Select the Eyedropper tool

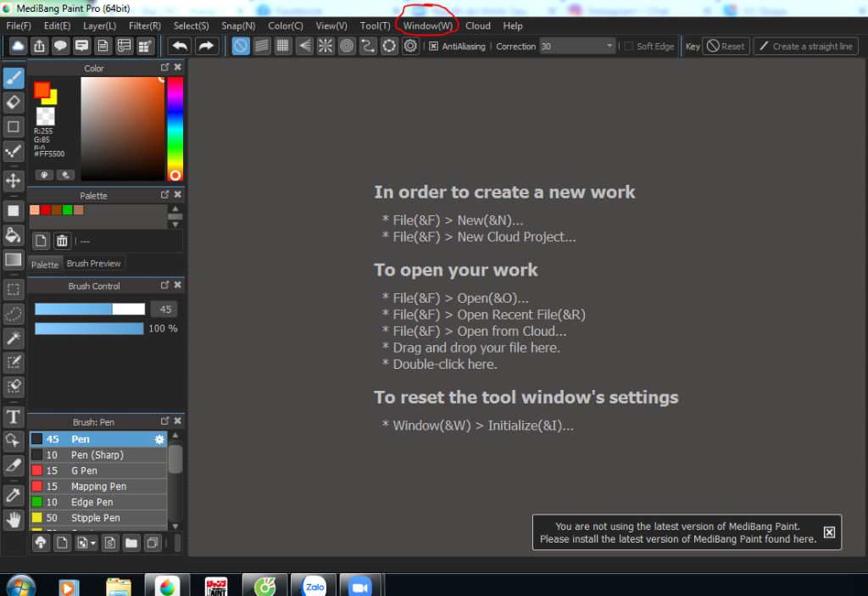[14, 495]
